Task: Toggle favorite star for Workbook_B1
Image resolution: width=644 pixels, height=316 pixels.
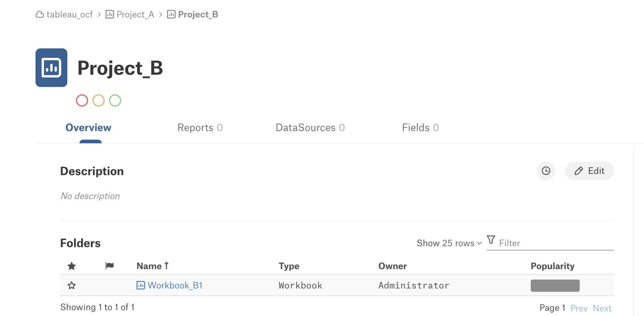Action: (72, 285)
